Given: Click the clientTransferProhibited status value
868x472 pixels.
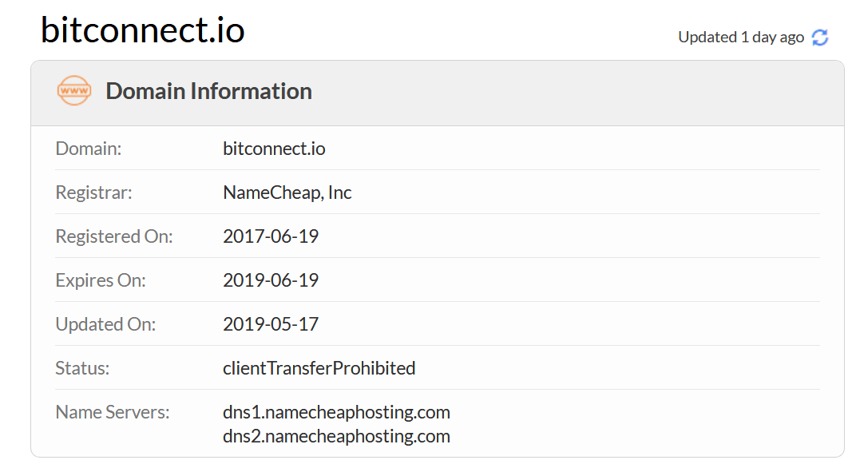Looking at the screenshot, I should click(319, 368).
